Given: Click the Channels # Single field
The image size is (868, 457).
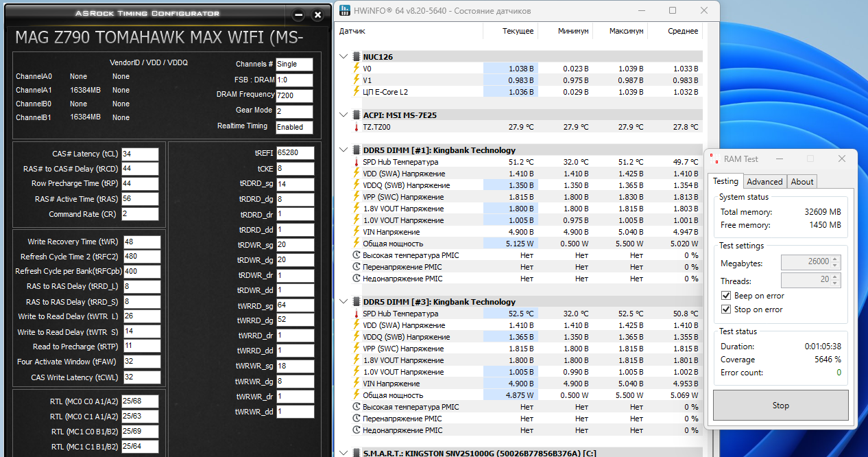Looking at the screenshot, I should (x=294, y=64).
